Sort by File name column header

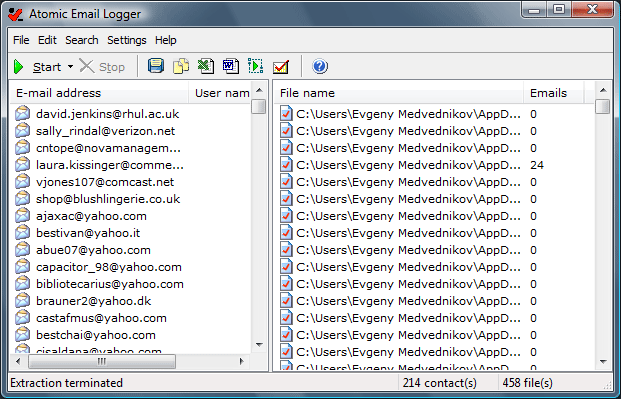pos(398,93)
